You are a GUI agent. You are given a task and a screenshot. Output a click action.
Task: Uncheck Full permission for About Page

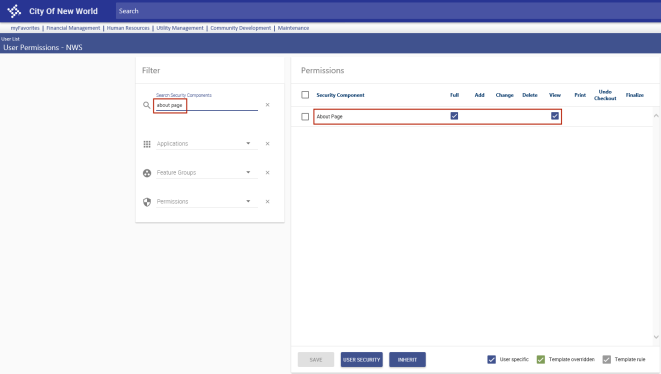coord(454,116)
